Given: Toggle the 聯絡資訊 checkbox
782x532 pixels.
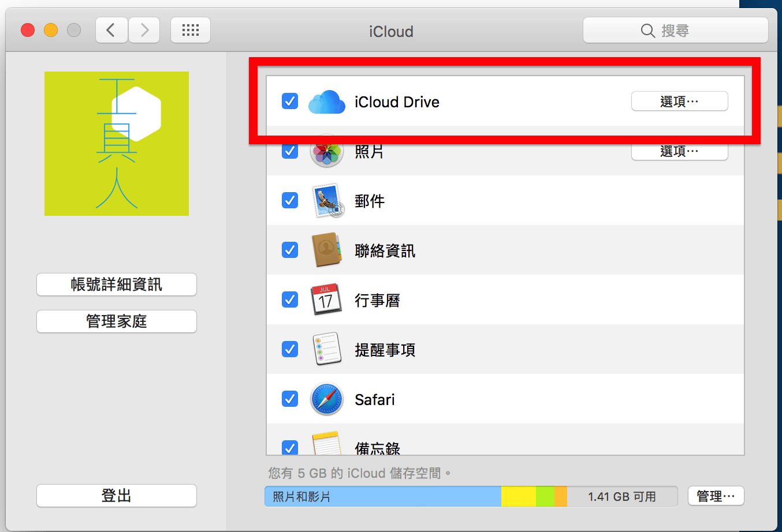Looking at the screenshot, I should [290, 250].
